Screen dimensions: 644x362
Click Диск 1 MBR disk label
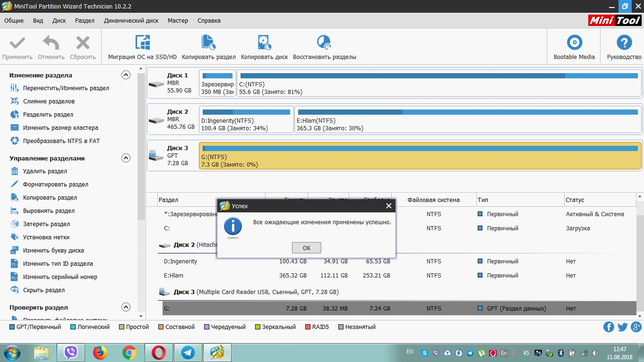point(172,83)
